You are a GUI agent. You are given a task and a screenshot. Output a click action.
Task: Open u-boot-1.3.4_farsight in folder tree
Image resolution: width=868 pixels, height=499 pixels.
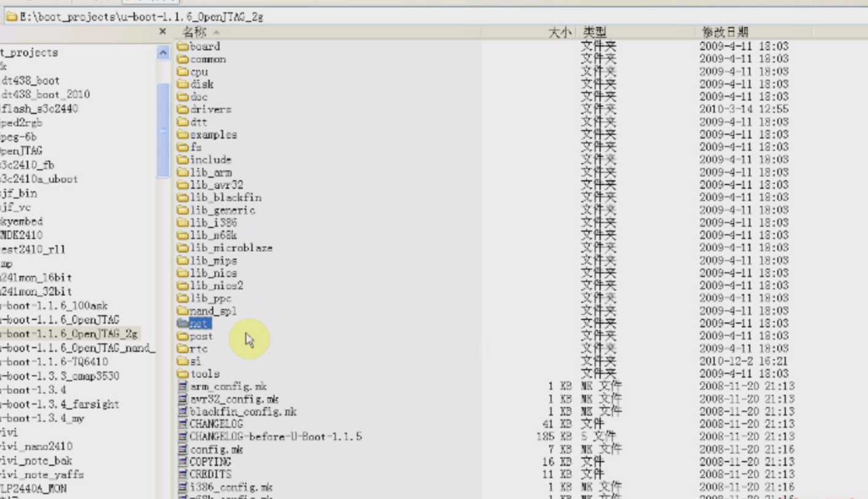pyautogui.click(x=60, y=404)
